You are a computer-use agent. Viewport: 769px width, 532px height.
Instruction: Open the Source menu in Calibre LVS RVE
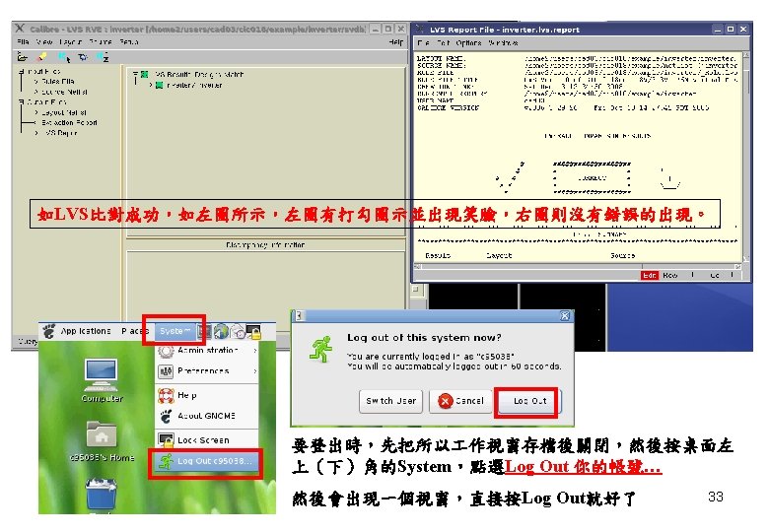tap(101, 42)
